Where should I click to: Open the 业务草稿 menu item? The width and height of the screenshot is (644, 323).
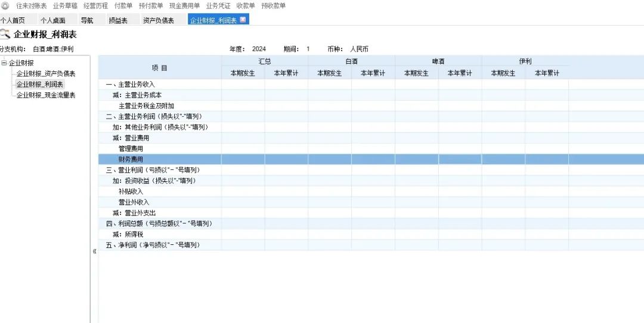click(65, 6)
